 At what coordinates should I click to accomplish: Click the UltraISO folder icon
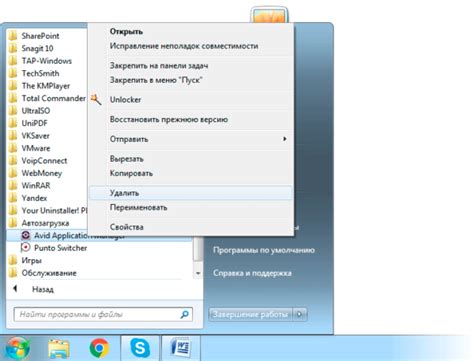[x=13, y=111]
